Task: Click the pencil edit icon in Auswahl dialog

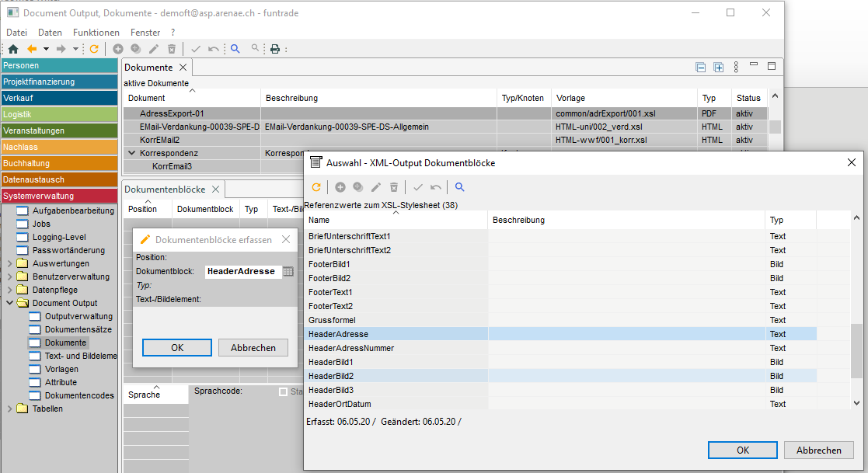Action: pos(376,187)
